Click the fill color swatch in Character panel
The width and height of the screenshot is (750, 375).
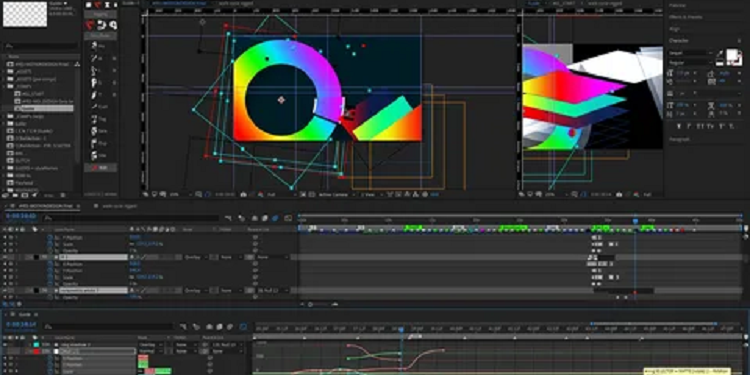731,54
